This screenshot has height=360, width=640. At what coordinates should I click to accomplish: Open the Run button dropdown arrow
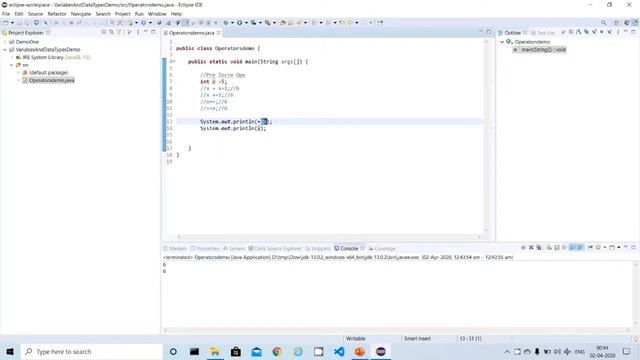[246, 23]
